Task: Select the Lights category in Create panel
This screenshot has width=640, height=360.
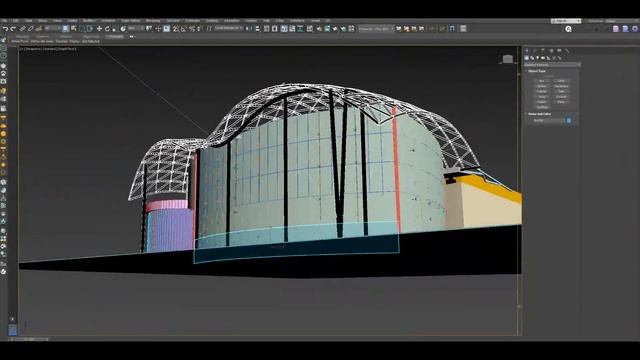Action: (x=537, y=58)
